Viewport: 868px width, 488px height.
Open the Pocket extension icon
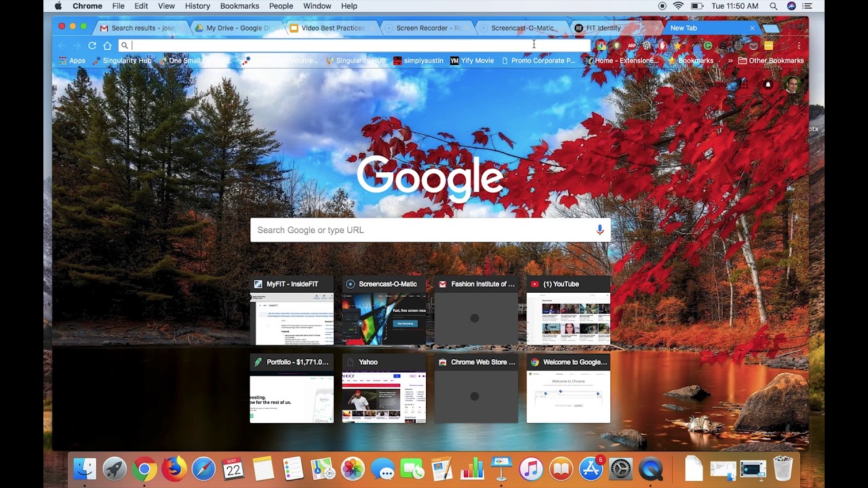coord(753,45)
